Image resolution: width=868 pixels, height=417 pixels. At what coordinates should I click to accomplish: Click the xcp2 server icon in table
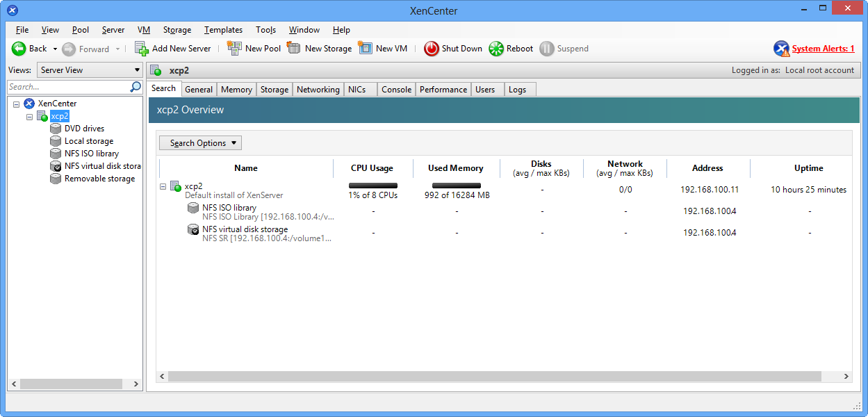click(x=176, y=186)
